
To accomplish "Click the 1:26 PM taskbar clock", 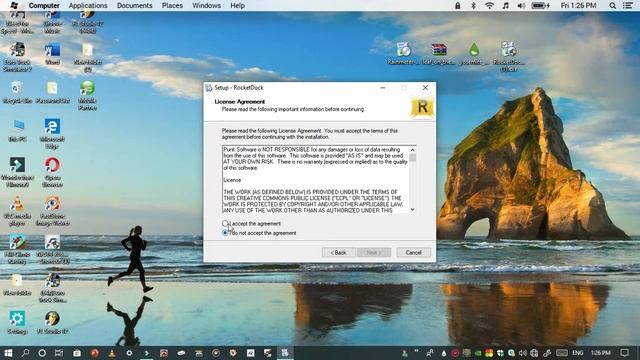I will pyautogui.click(x=601, y=353).
